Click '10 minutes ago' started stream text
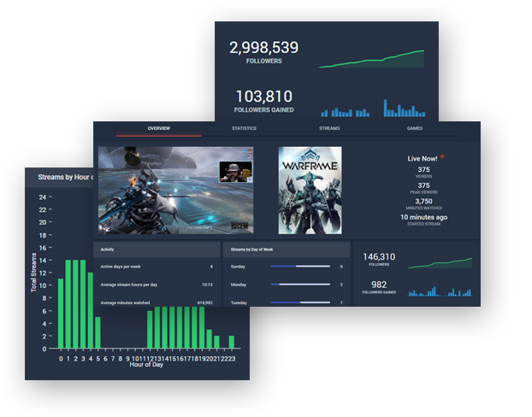This screenshot has width=532, height=417. coord(423,217)
